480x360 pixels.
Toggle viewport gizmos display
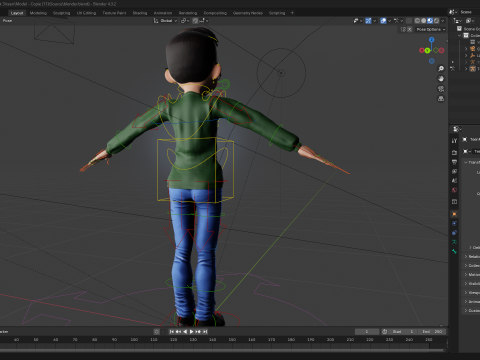point(368,21)
